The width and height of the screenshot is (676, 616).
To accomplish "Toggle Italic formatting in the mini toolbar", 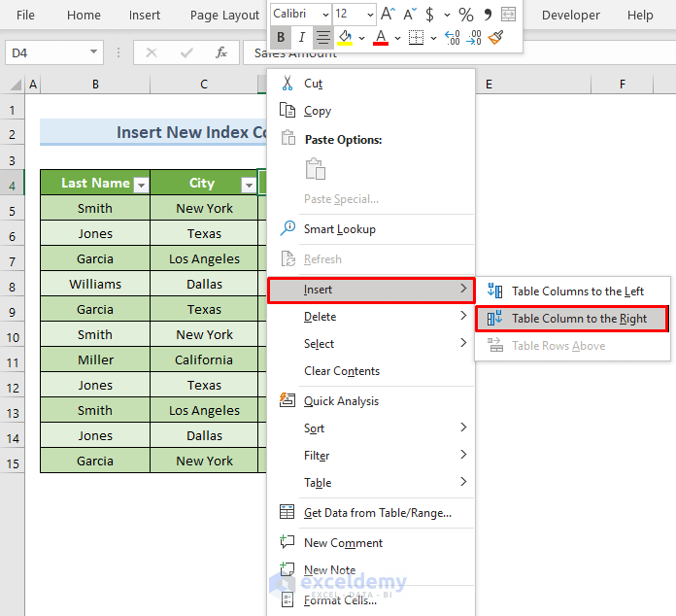I will (302, 38).
